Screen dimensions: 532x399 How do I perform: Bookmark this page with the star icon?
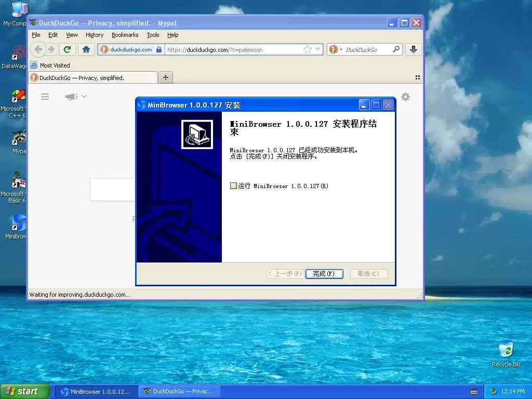click(x=308, y=49)
